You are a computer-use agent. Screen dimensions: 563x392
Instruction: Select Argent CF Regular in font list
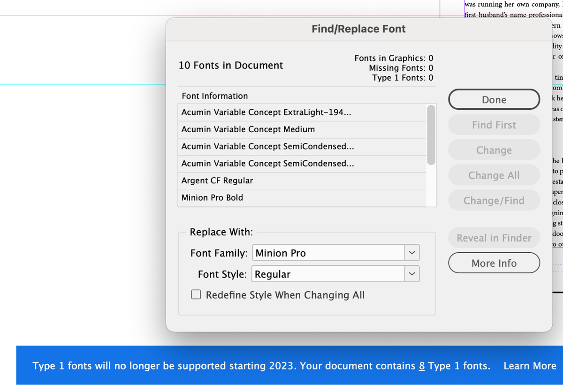pyautogui.click(x=302, y=181)
